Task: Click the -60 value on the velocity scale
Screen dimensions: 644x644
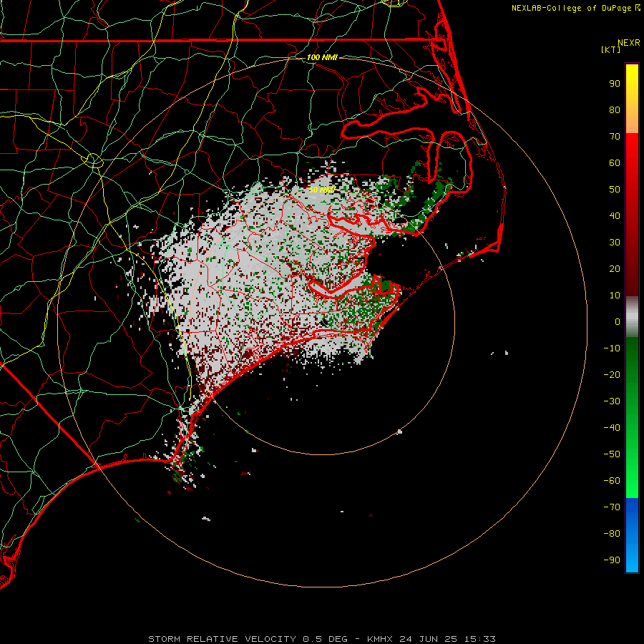Action: pos(612,481)
